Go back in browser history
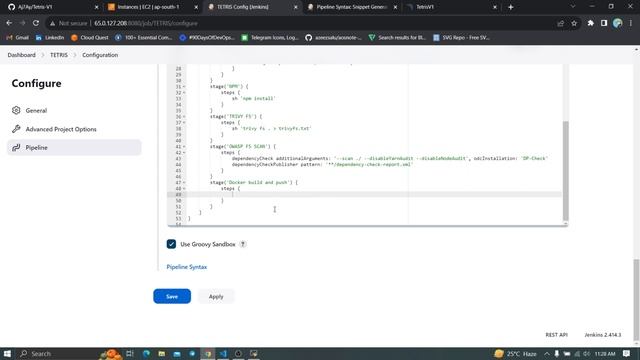 (x=9, y=23)
